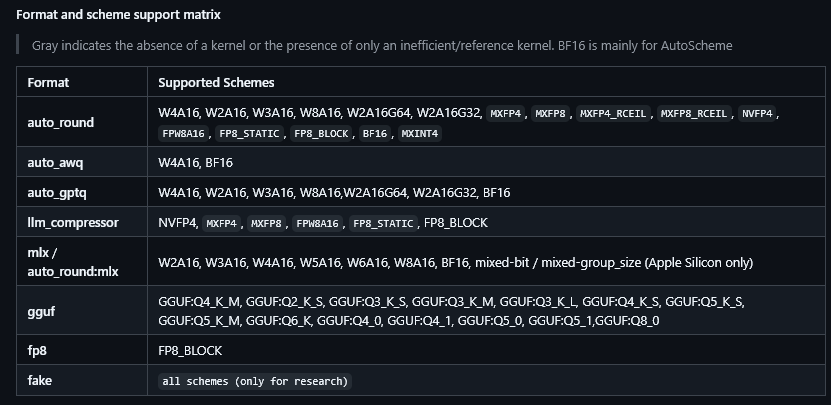Image resolution: width=831 pixels, height=405 pixels.
Task: Click the fake format cell
Action: point(82,380)
